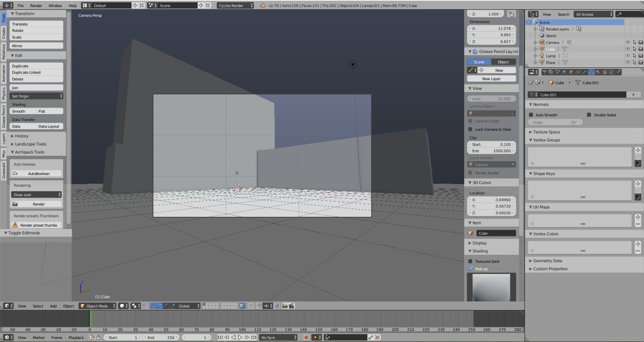Toggle the range lock padlock in timeline
The width and height of the screenshot is (644, 342).
[x=98, y=337]
